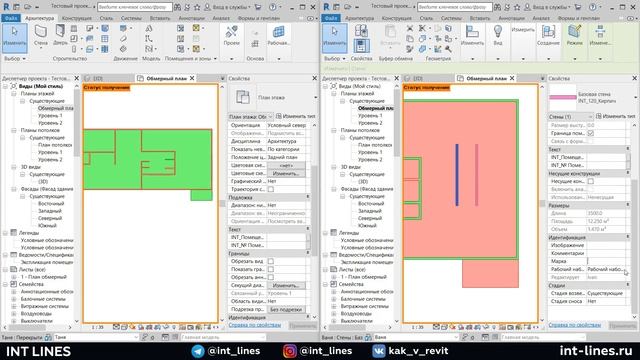
Task: Click the Modify panel tool in right ribbon
Action: [472, 35]
